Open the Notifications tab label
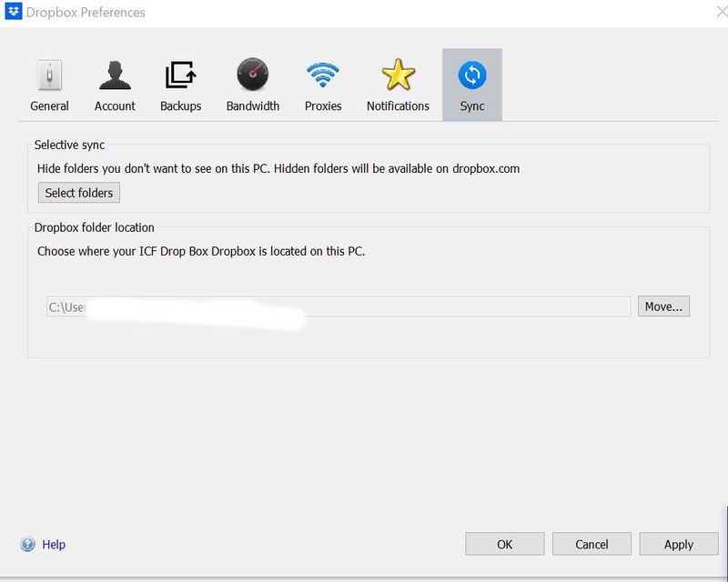Viewport: 728px width, 582px height. [398, 106]
